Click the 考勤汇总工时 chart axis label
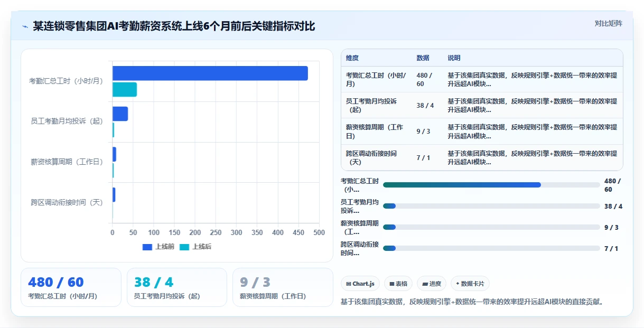The width and height of the screenshot is (644, 328). coord(66,81)
